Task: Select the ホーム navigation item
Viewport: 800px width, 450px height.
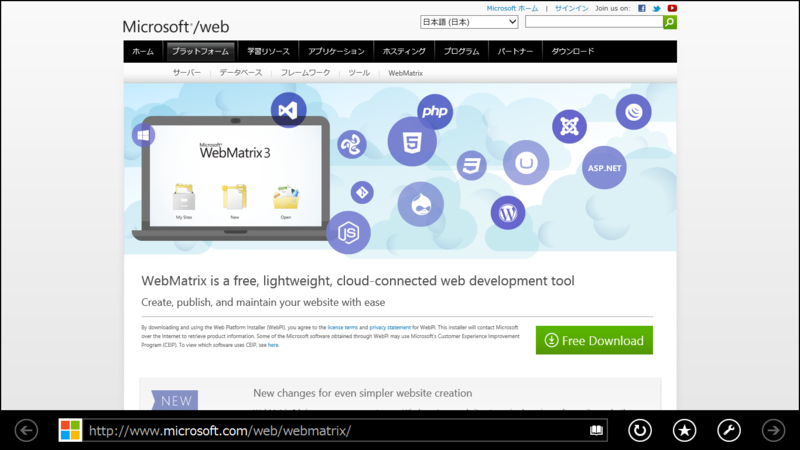Action: click(143, 52)
